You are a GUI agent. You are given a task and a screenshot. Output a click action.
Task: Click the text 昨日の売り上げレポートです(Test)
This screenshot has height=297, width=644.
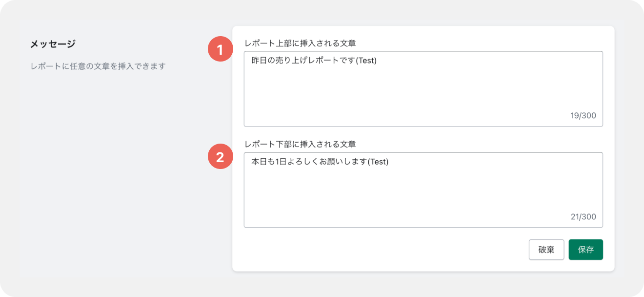314,61
